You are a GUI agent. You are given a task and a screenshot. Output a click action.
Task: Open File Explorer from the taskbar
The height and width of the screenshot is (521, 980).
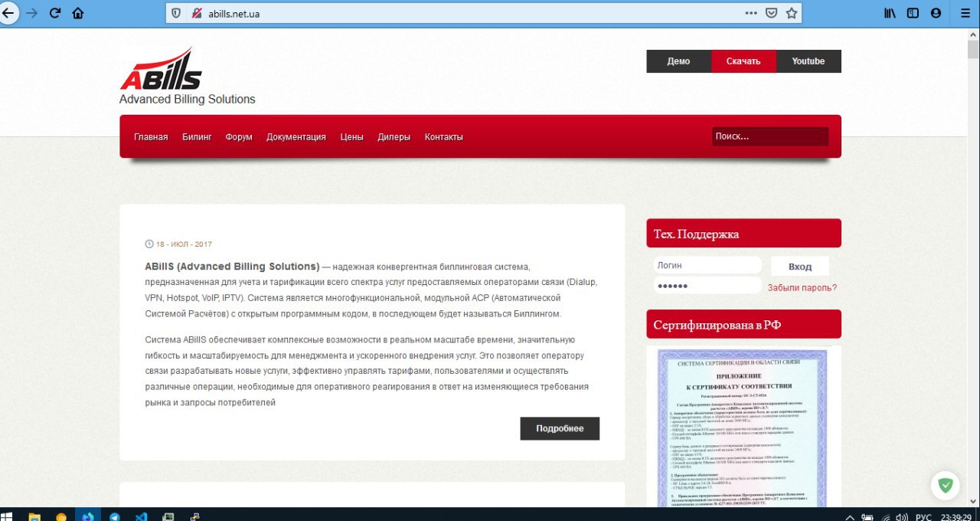click(x=34, y=516)
